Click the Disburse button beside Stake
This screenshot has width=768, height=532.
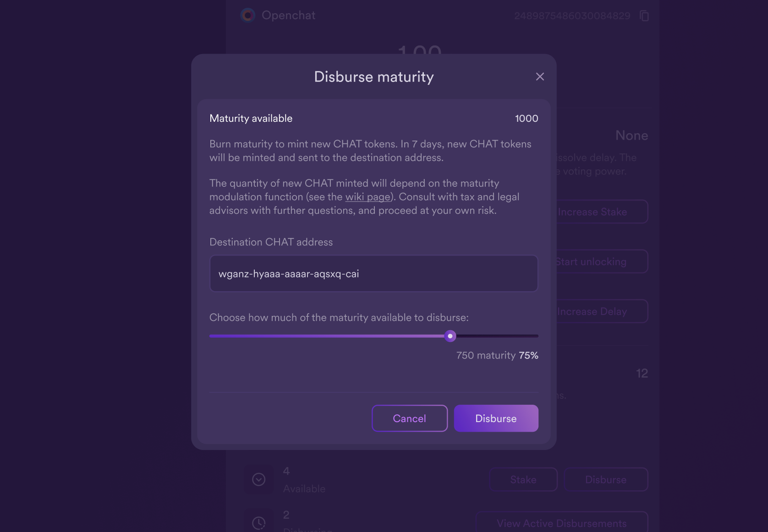tap(606, 479)
